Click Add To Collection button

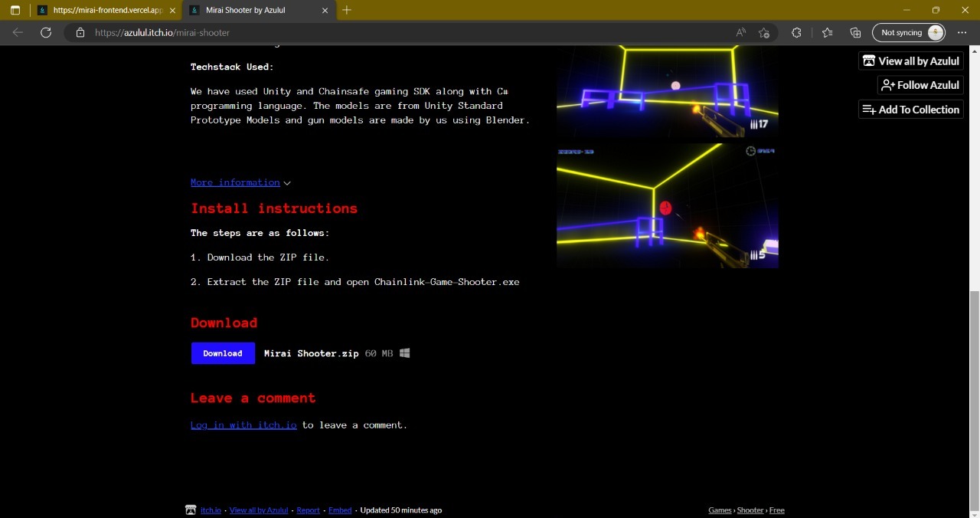(x=910, y=110)
